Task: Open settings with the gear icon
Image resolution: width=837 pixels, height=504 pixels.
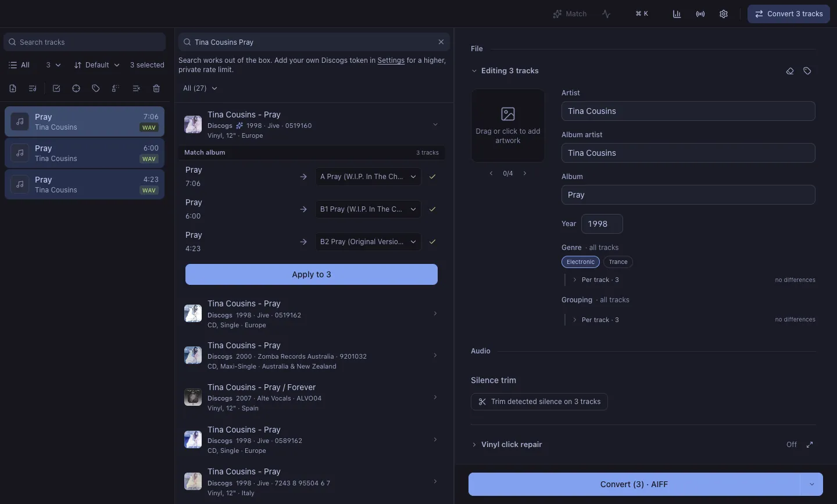Action: pos(724,14)
